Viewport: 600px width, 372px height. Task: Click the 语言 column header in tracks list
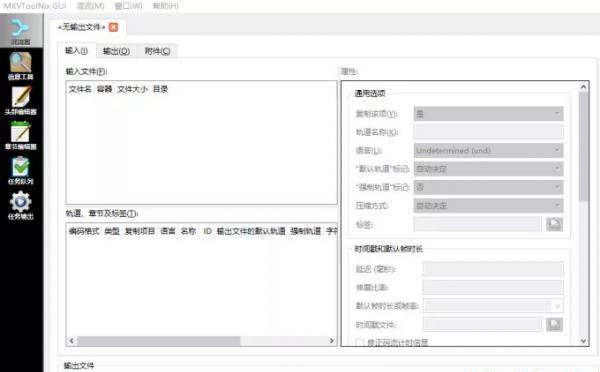coord(168,231)
